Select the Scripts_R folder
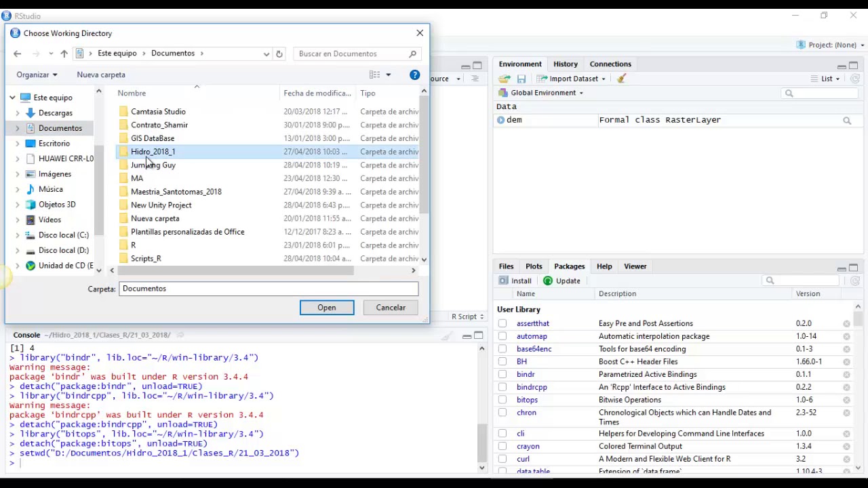The height and width of the screenshot is (488, 868). coord(146,259)
